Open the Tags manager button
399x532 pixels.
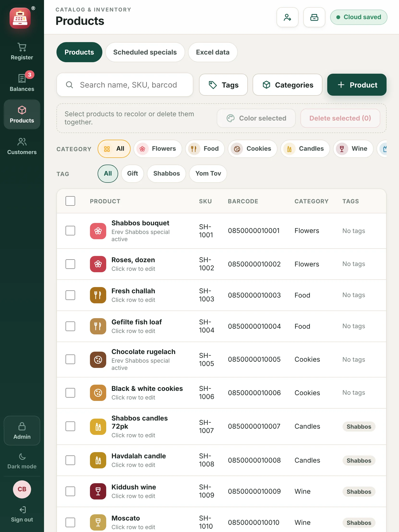point(223,85)
